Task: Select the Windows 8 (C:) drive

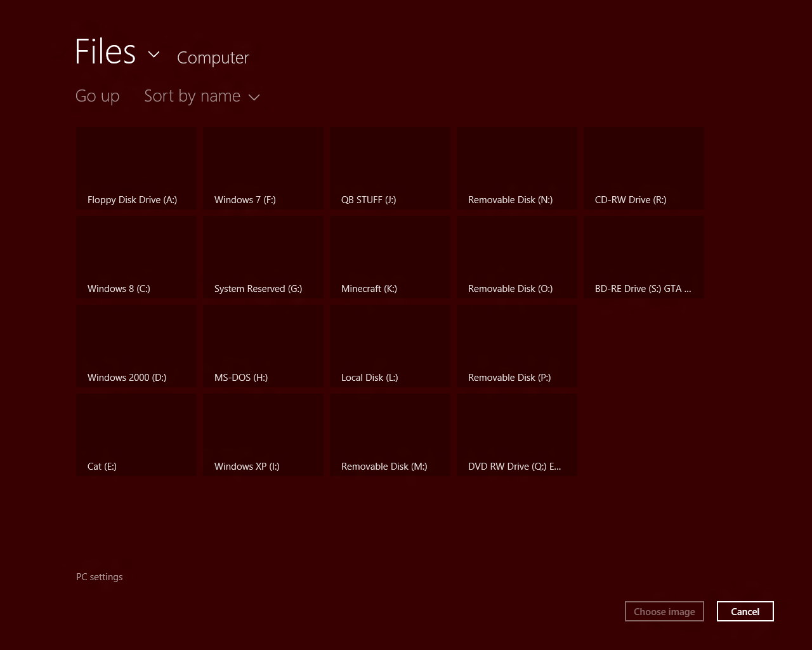Action: pos(136,257)
